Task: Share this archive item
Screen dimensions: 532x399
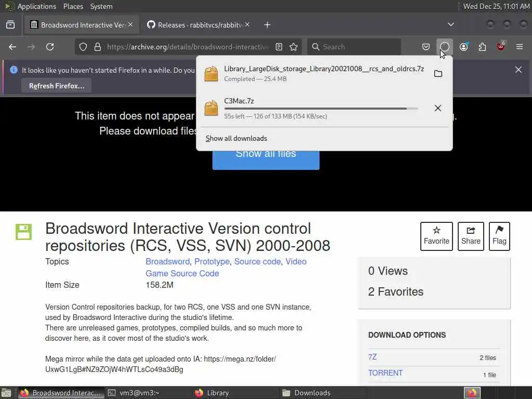Action: pyautogui.click(x=471, y=236)
